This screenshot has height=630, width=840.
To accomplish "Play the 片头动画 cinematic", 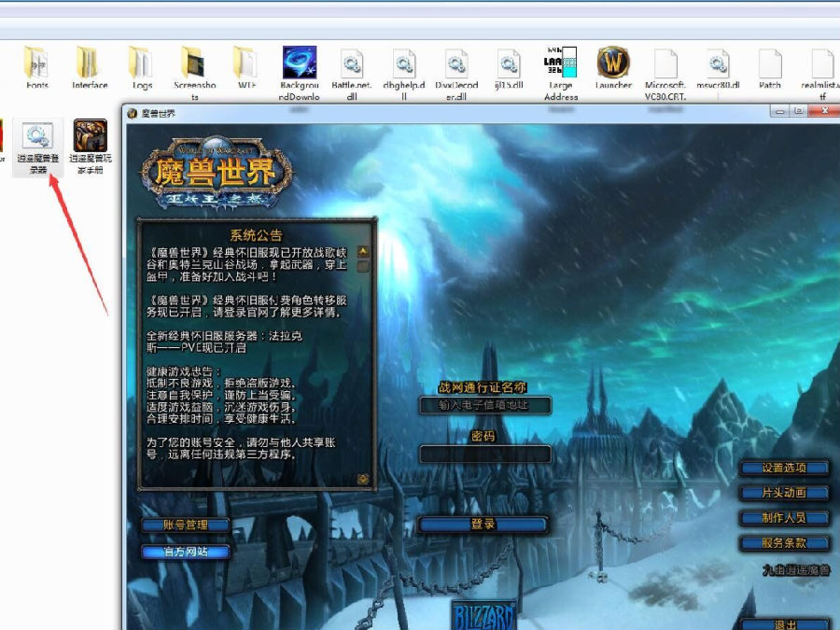I will point(786,494).
